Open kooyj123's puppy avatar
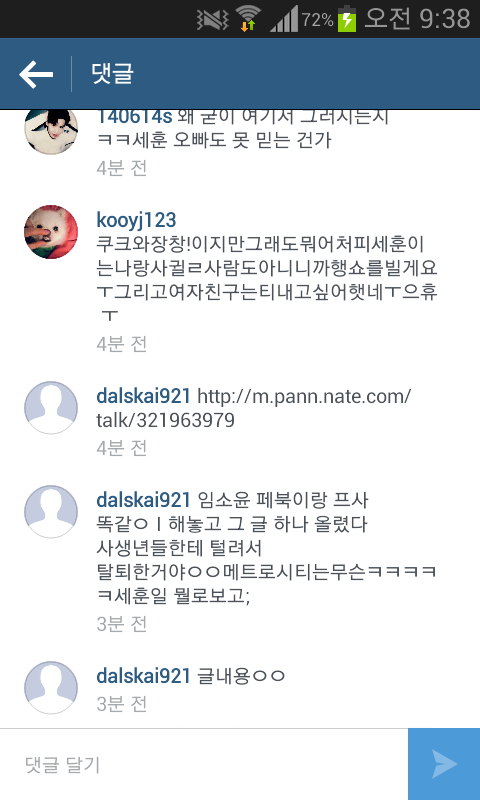This screenshot has width=480, height=800. click(51, 232)
